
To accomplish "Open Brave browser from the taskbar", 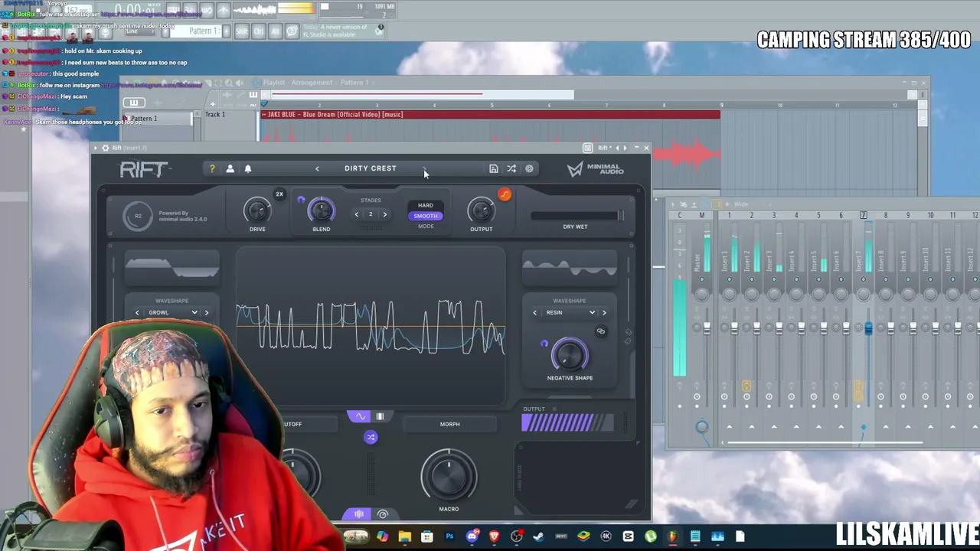I will pyautogui.click(x=494, y=536).
